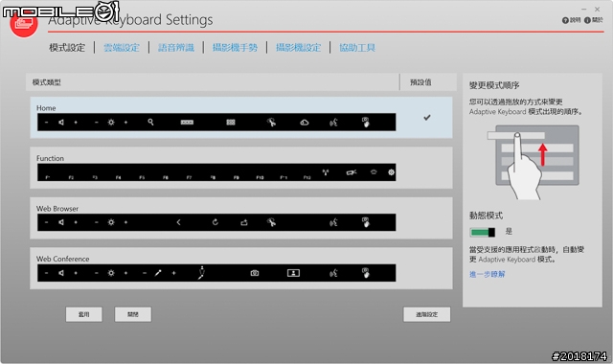
Task: Click the 模式類型 column header
Action: coord(47,82)
